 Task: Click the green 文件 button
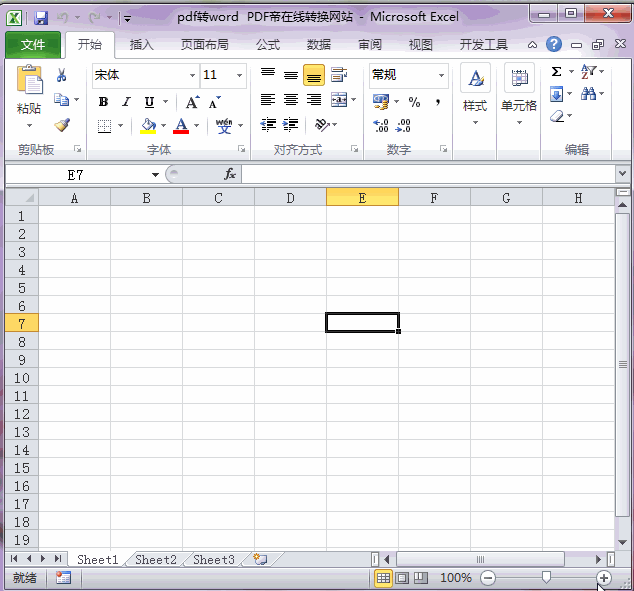point(33,45)
